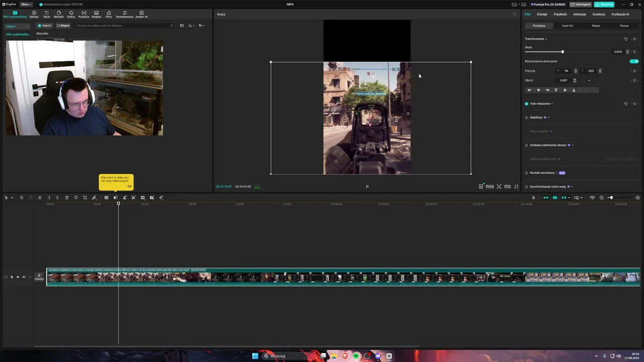Delete selected clip with trash icon

(67, 198)
